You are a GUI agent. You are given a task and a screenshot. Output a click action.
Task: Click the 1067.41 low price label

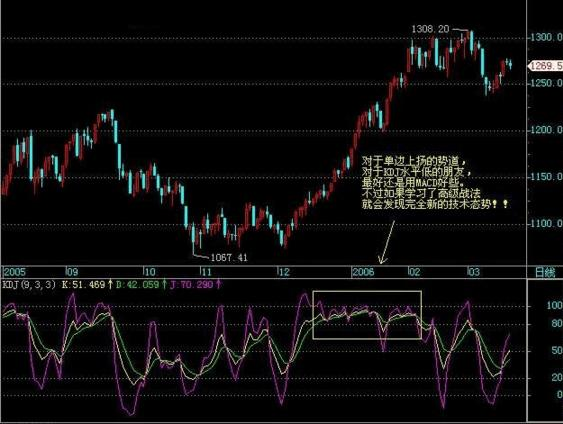(x=229, y=257)
